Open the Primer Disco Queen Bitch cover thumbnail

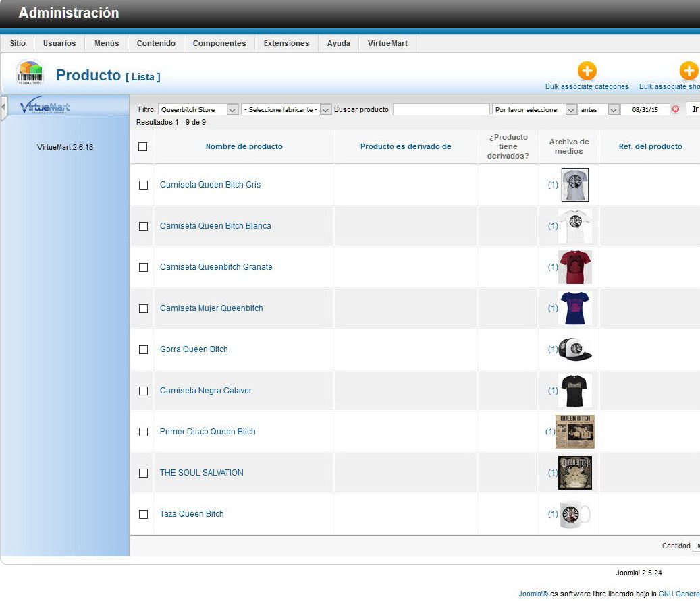coord(575,432)
